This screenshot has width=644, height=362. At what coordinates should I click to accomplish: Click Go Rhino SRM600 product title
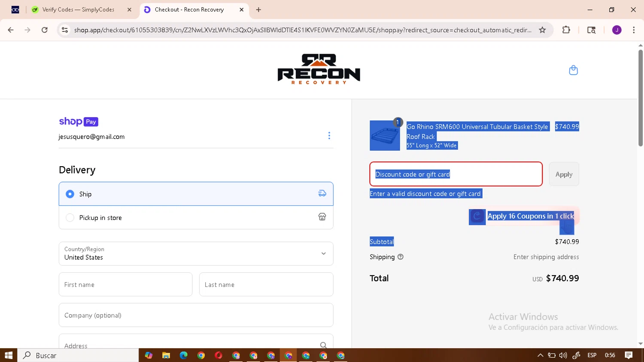point(477,131)
